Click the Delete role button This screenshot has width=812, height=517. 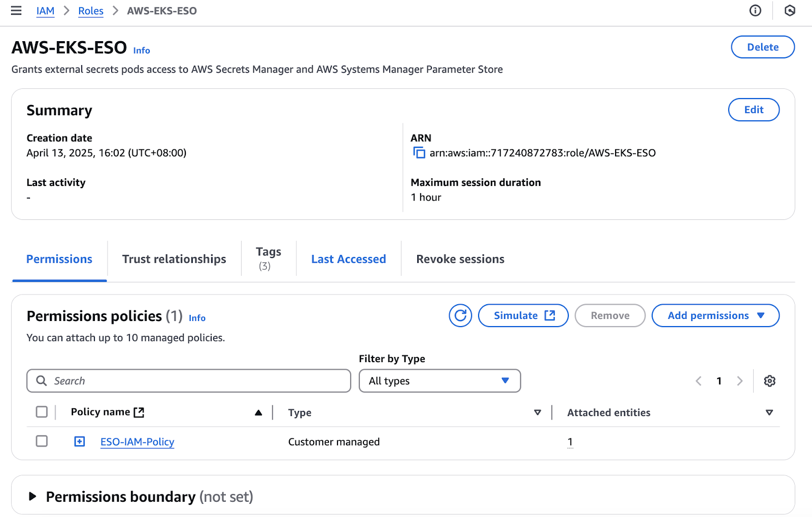763,47
